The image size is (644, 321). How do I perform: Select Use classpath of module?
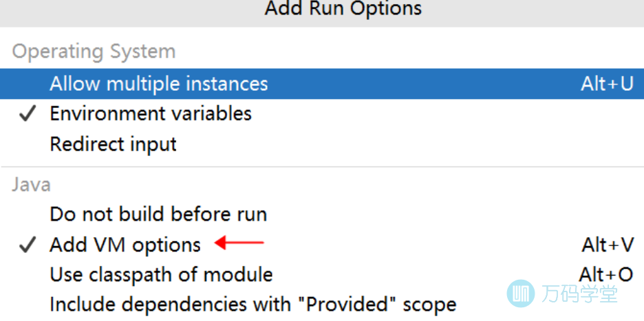161,275
